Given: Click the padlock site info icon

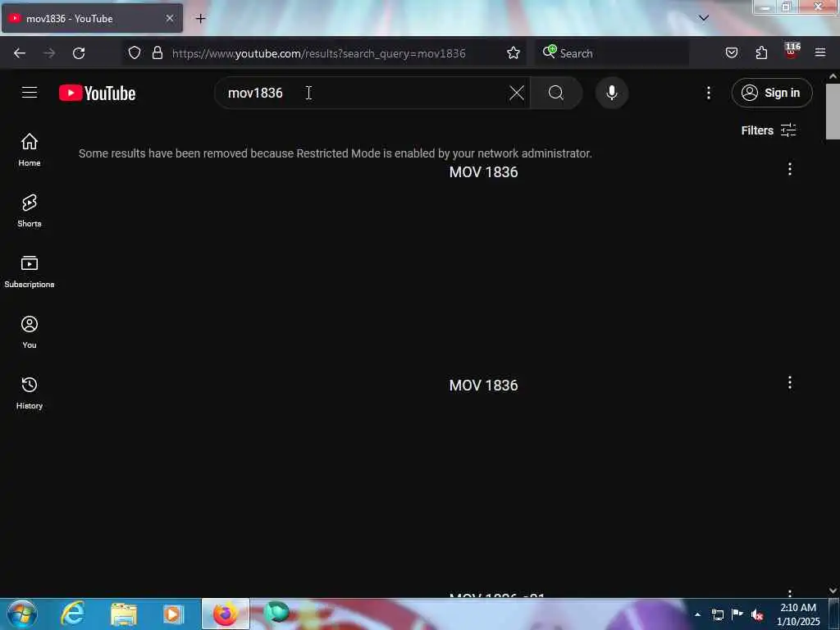Looking at the screenshot, I should pos(157,53).
